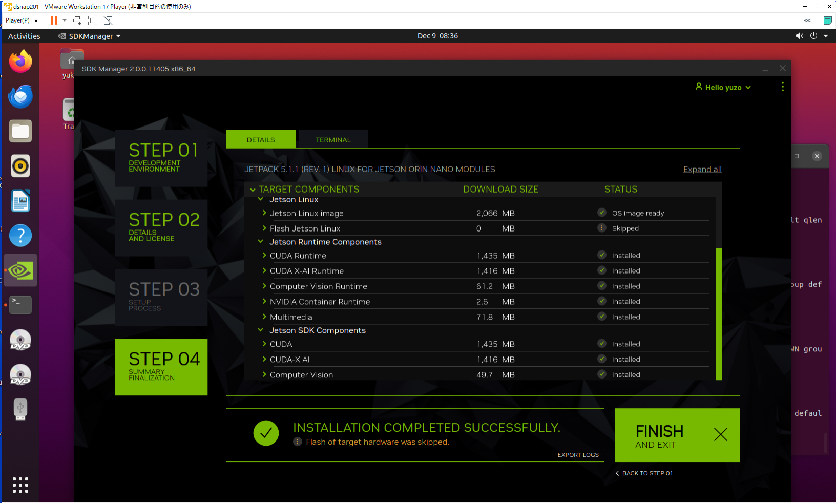Screen dimensions: 836x504
Task: Close the background terminal window
Action: click(x=817, y=156)
